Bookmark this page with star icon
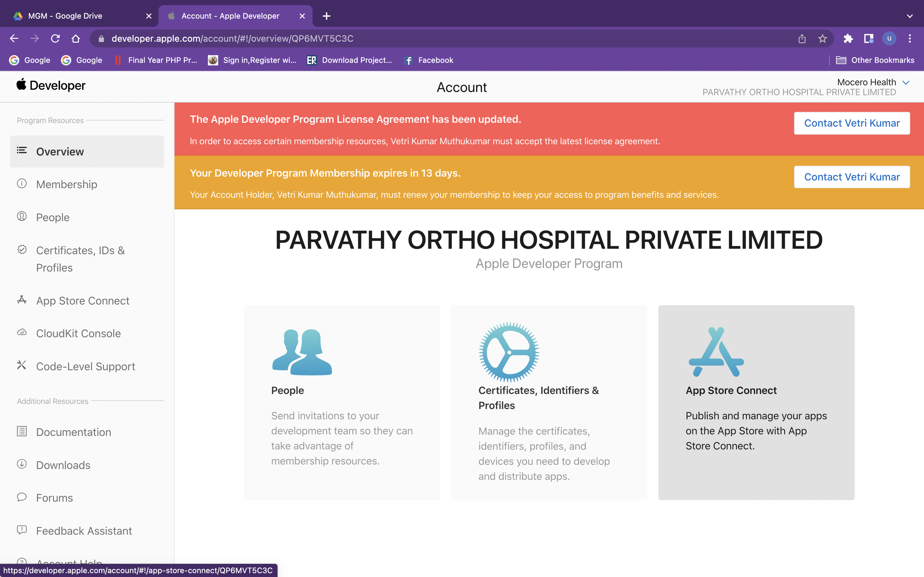This screenshot has width=924, height=577. click(822, 38)
